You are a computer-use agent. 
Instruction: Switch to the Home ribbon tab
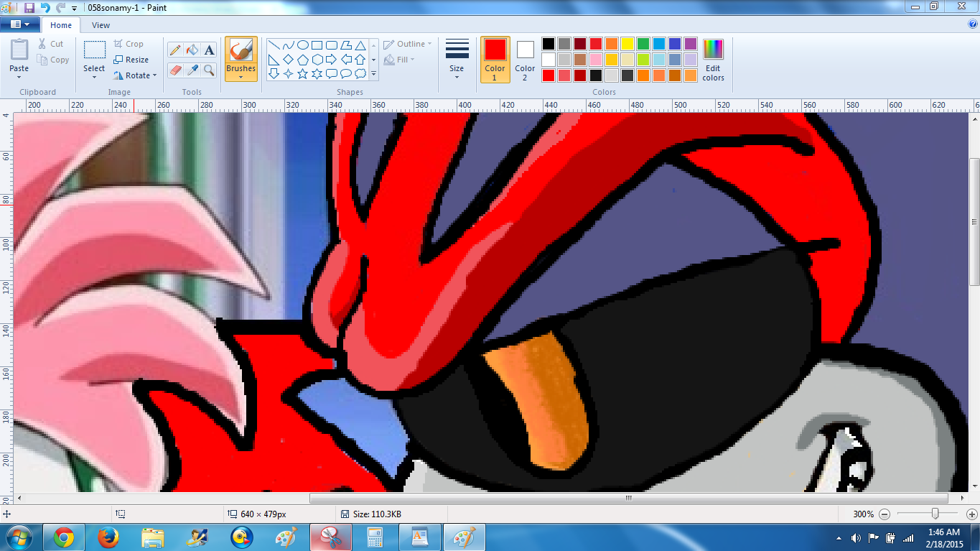pyautogui.click(x=61, y=25)
